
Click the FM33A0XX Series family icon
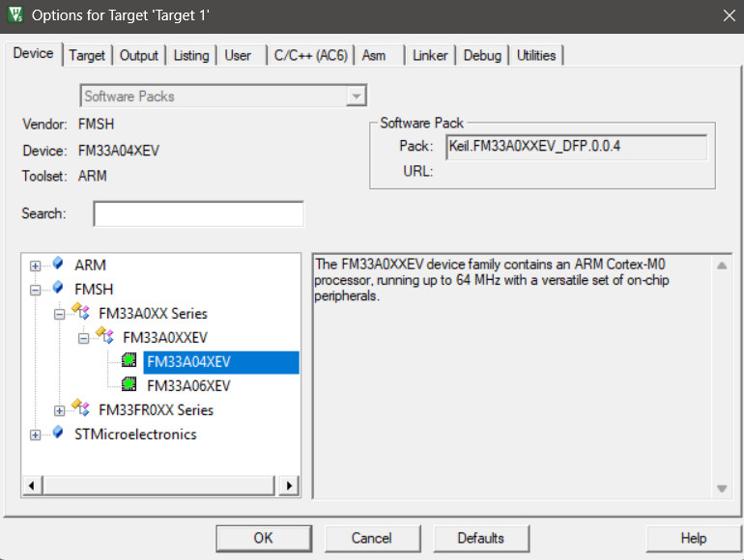83,313
